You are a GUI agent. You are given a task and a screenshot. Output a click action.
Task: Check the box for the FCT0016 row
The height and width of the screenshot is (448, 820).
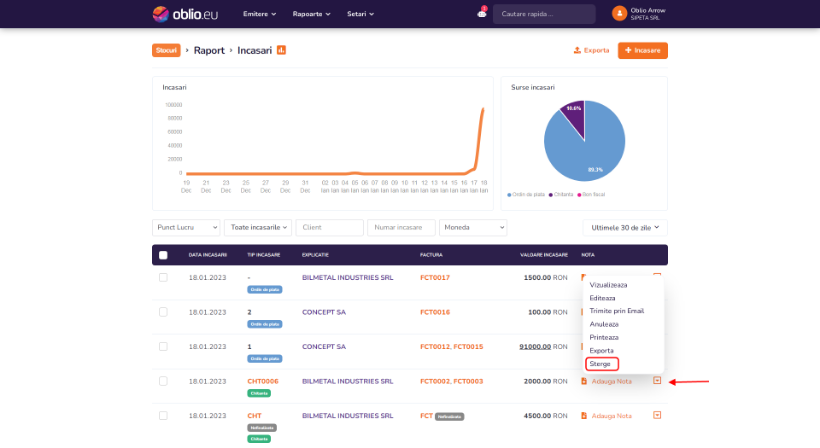click(163, 312)
